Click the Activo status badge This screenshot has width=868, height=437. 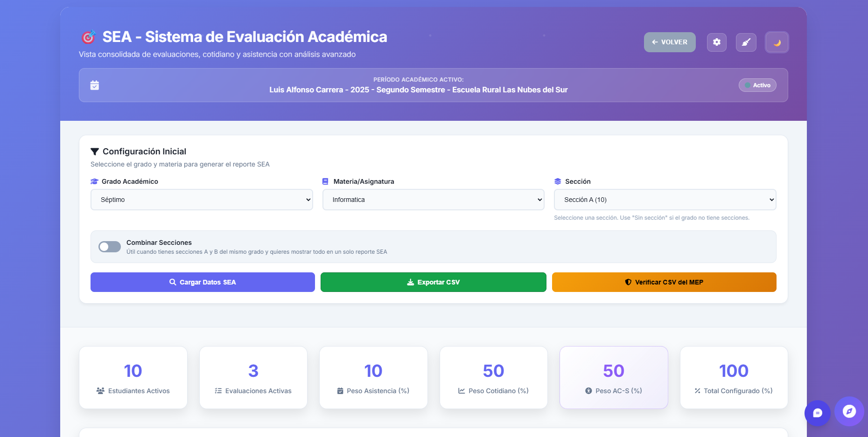coord(757,85)
